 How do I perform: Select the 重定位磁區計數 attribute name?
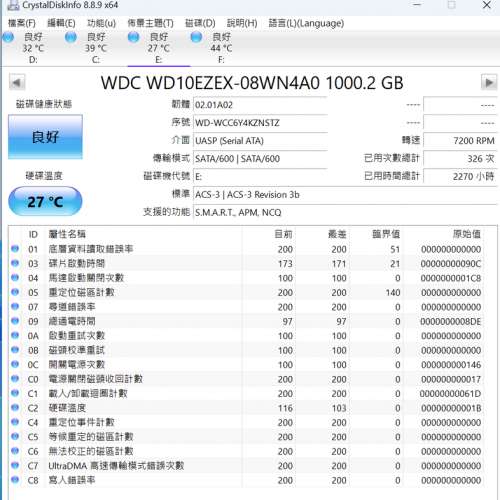[x=81, y=292]
